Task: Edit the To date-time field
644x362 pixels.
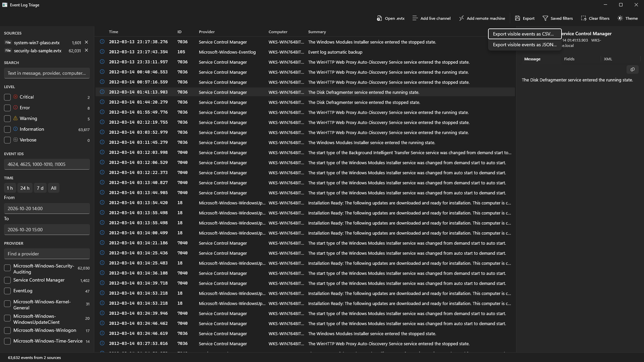Action: (47, 229)
